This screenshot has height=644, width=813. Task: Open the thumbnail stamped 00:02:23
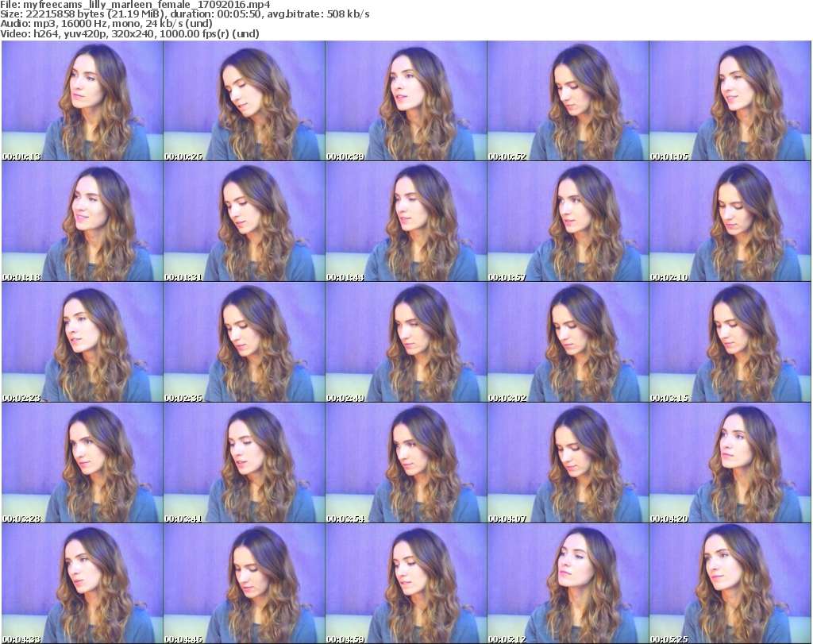pyautogui.click(x=83, y=342)
